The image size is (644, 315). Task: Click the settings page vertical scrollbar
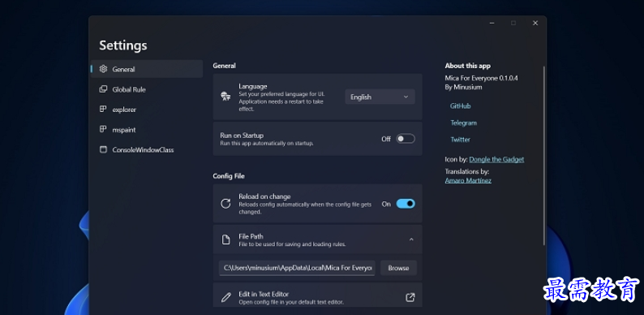click(544, 156)
